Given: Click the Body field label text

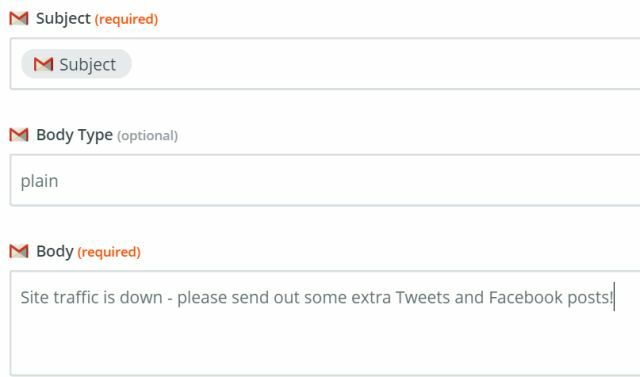Looking at the screenshot, I should [55, 251].
